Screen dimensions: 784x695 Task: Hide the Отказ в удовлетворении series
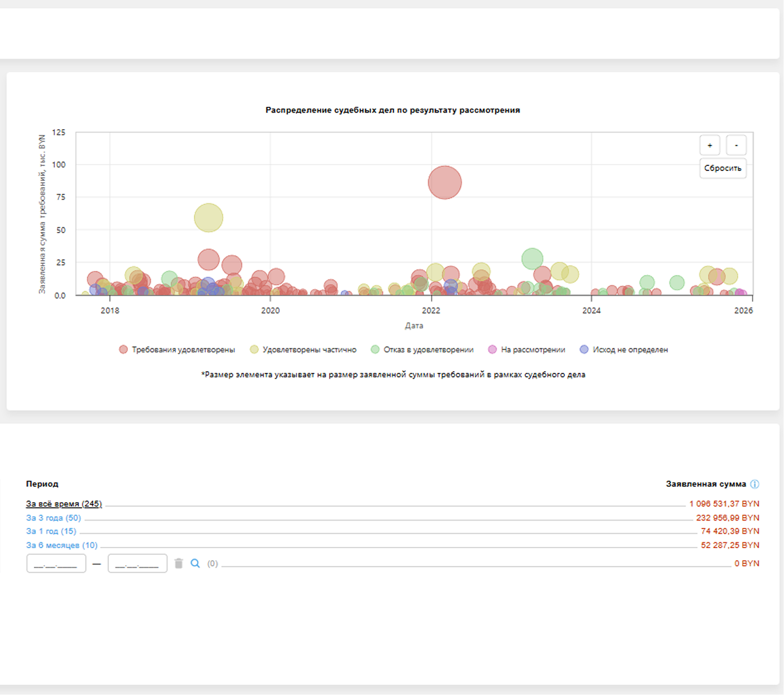(422, 350)
